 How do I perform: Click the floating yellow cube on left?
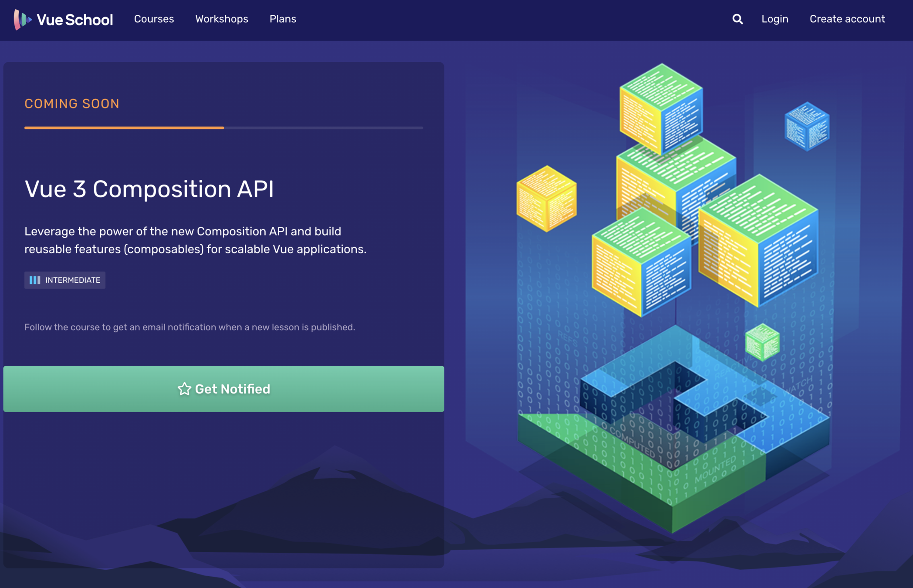[x=546, y=199]
